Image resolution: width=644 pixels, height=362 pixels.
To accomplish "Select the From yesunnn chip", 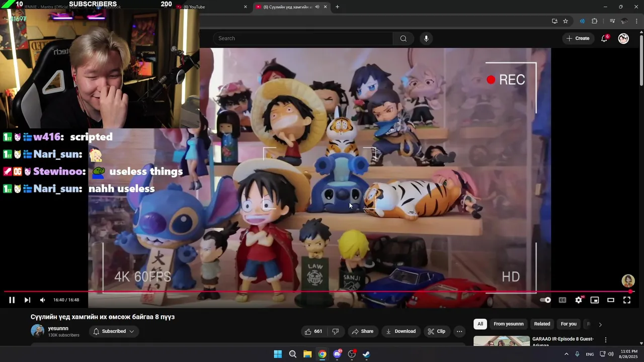I will pyautogui.click(x=508, y=324).
